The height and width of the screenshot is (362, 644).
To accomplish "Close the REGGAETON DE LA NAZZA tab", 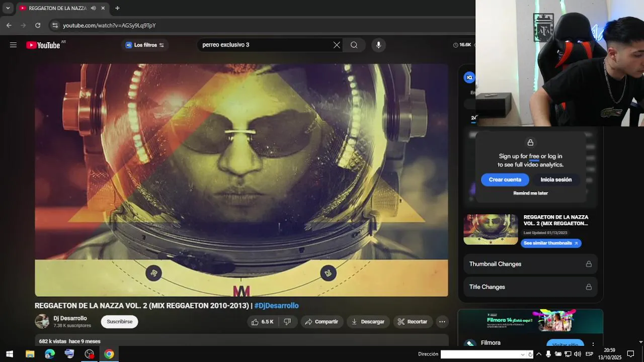I will pyautogui.click(x=103, y=8).
